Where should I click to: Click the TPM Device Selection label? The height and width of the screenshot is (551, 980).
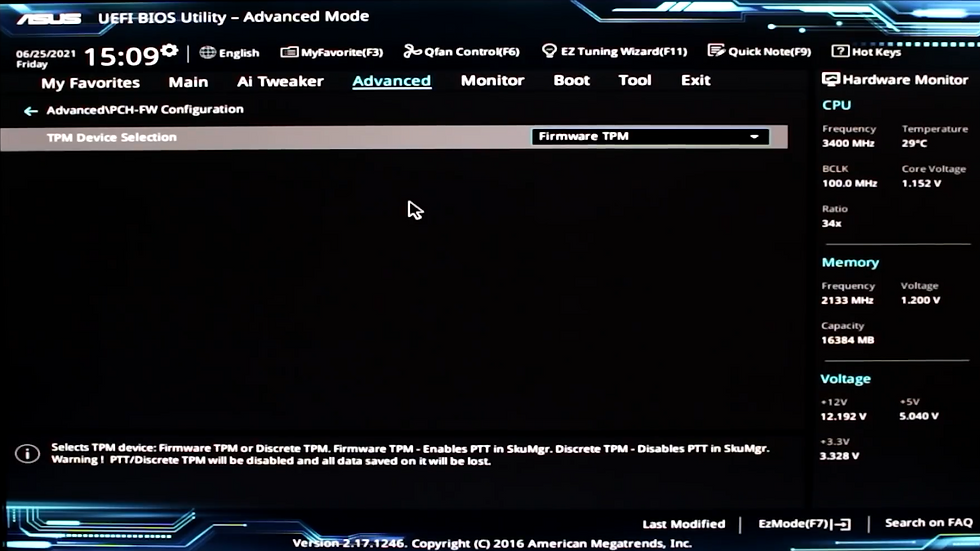pyautogui.click(x=112, y=137)
